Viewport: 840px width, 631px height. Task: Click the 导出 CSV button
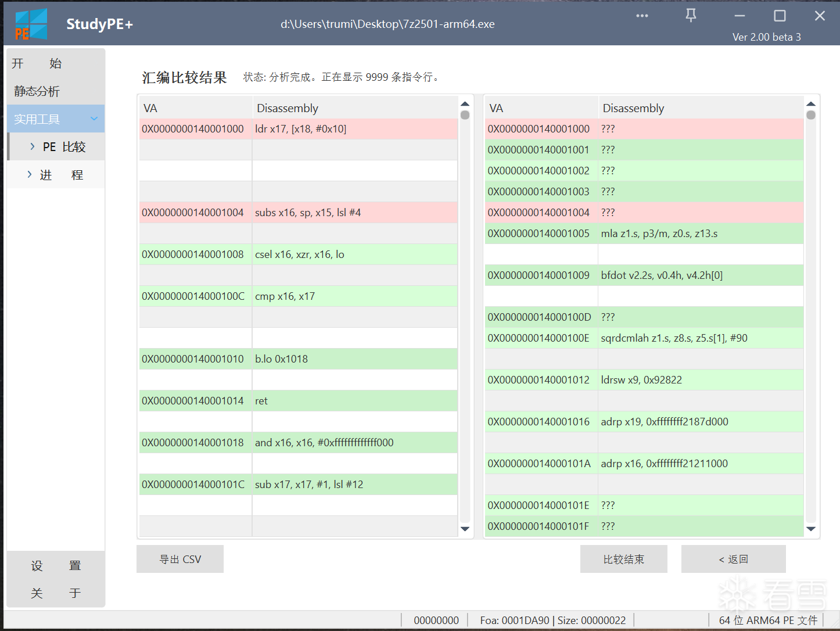click(180, 559)
